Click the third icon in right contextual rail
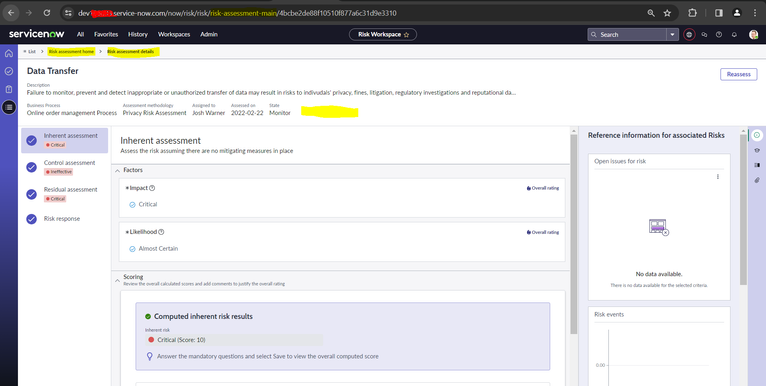This screenshot has width=766, height=386. click(757, 165)
